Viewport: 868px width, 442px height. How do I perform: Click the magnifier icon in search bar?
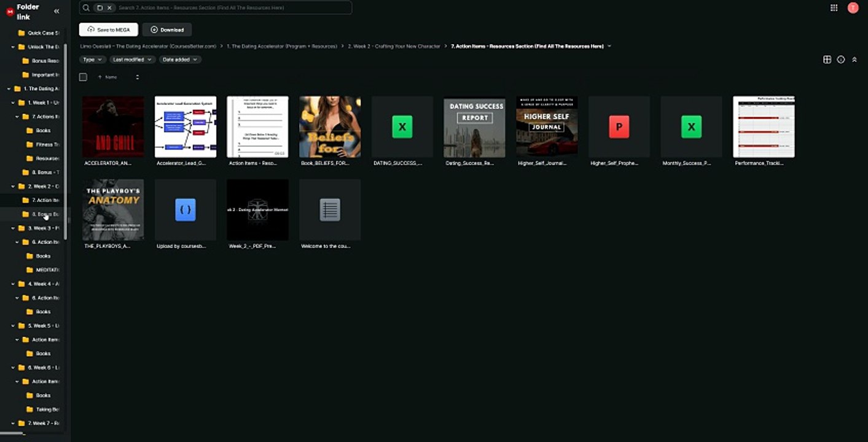tap(86, 7)
